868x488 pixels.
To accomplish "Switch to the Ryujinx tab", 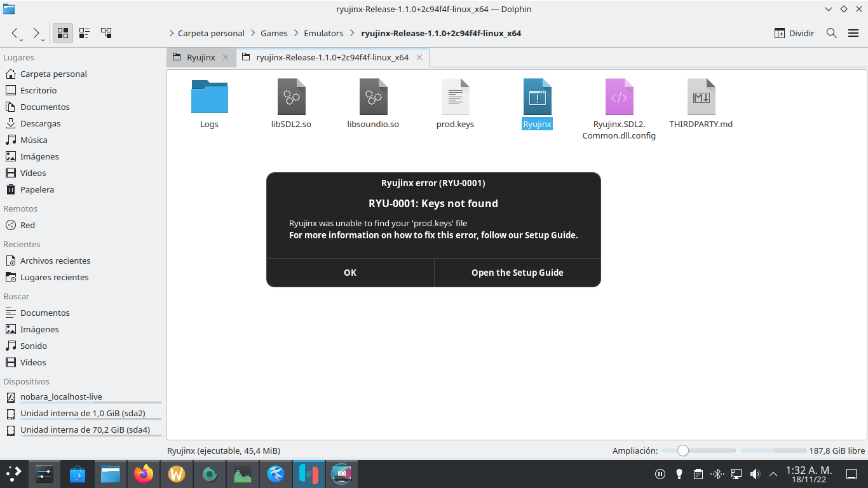I will [201, 57].
